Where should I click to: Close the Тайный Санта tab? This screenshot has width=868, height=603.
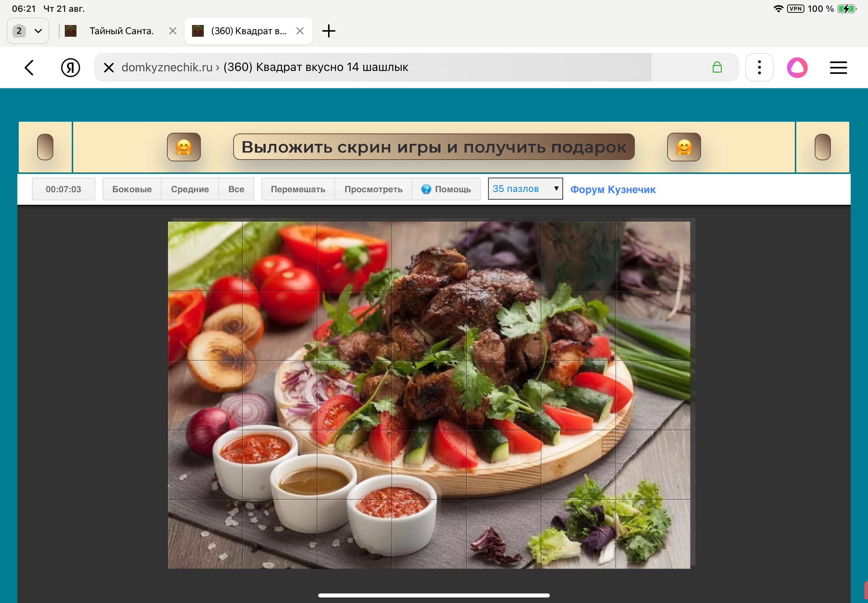[173, 31]
